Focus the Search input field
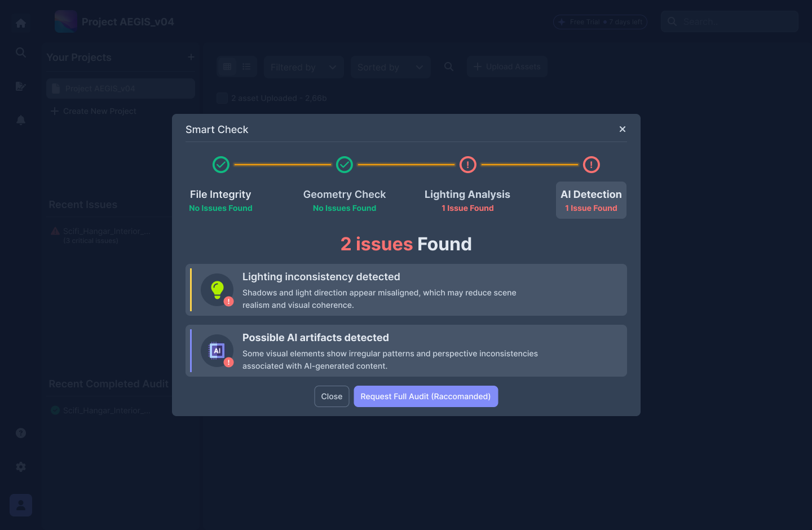 point(730,21)
